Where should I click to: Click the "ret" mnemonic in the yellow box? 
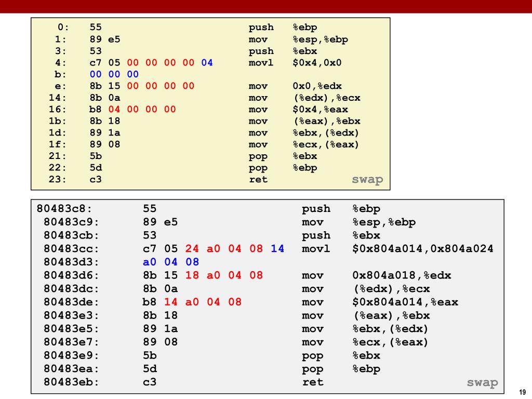(x=258, y=179)
